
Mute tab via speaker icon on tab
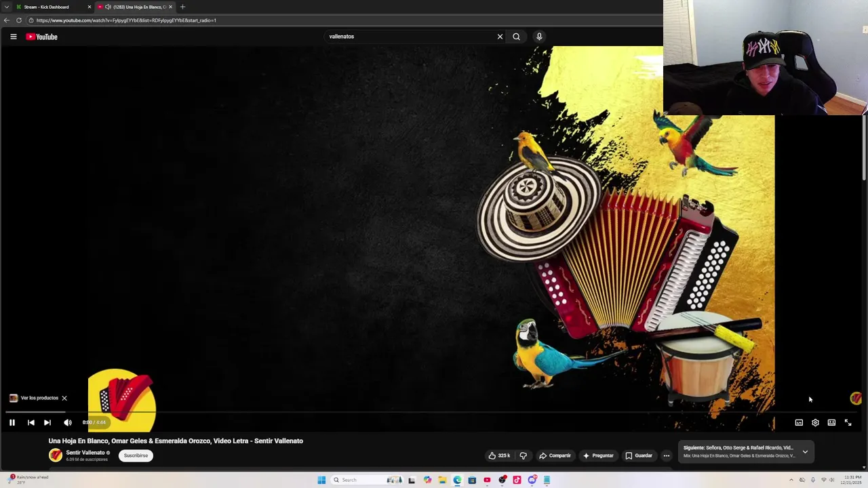(108, 7)
